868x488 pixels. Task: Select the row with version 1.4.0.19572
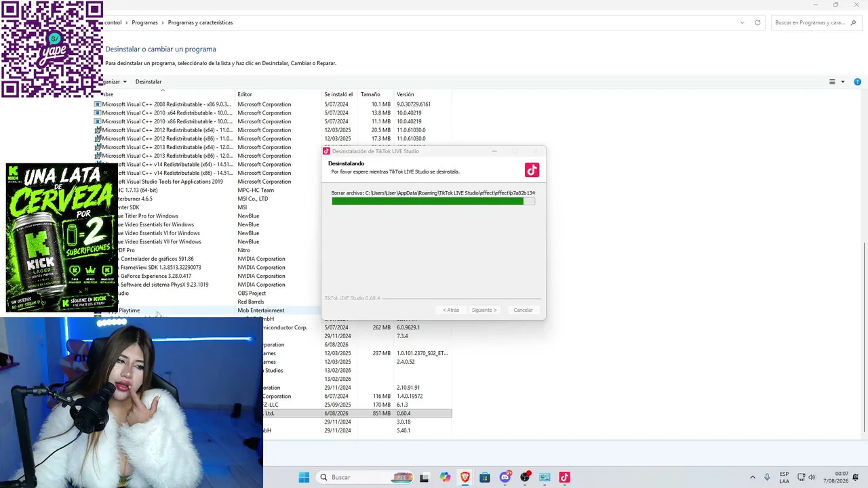coord(357,396)
